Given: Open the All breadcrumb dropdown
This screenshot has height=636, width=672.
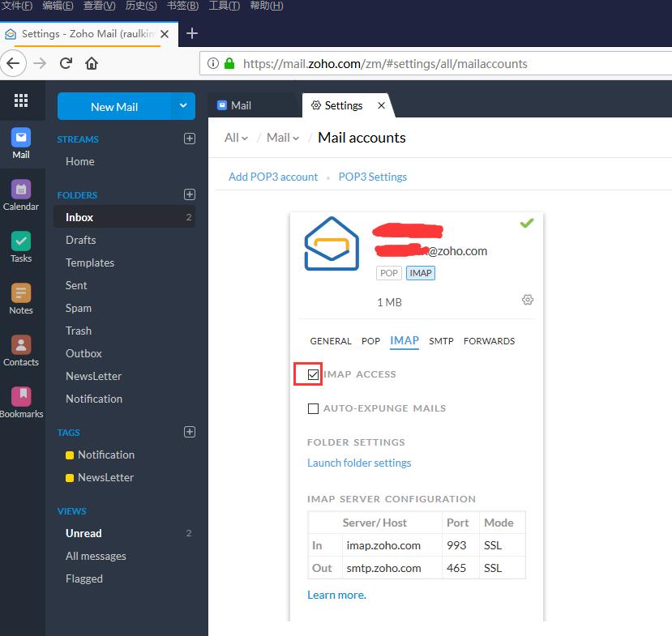Looking at the screenshot, I should 236,138.
